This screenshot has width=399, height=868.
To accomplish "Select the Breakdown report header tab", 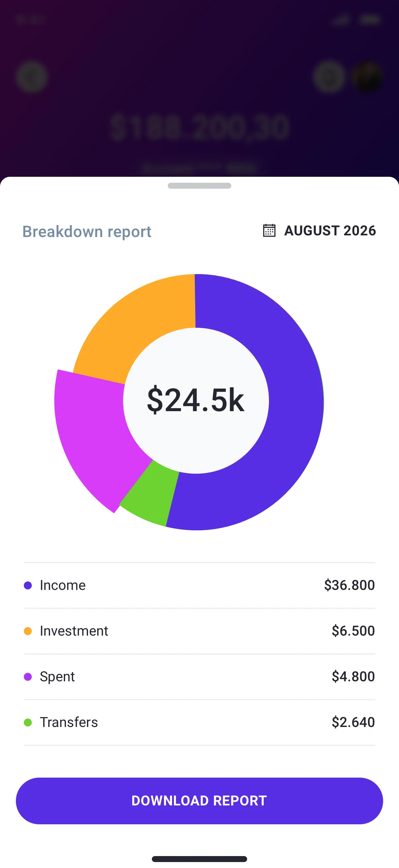I will (87, 231).
